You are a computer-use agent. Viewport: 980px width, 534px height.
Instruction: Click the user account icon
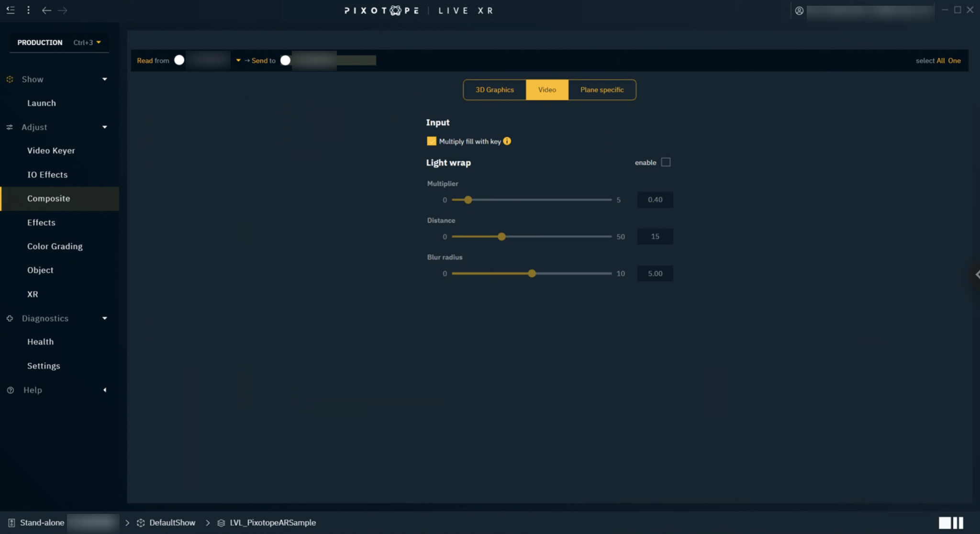(x=799, y=11)
